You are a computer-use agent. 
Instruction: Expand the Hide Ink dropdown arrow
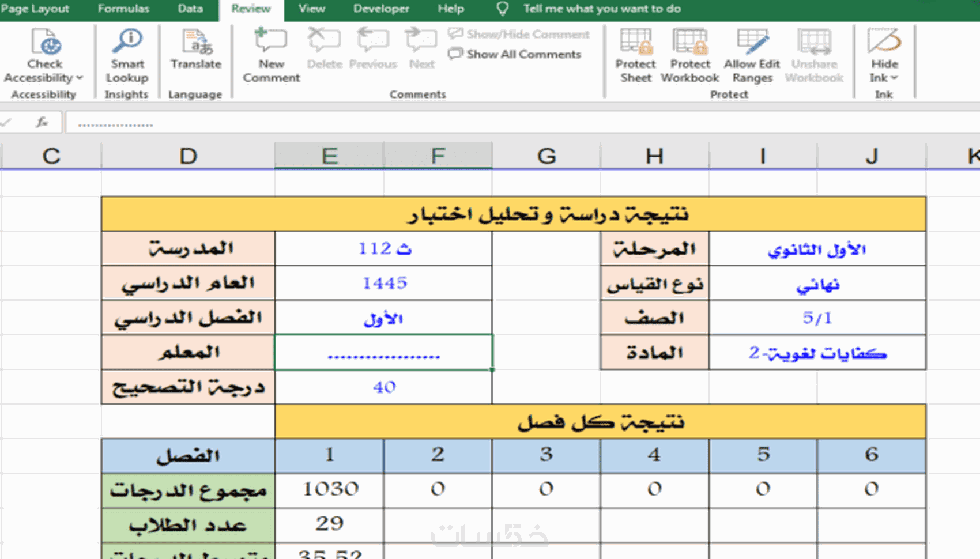click(x=894, y=78)
